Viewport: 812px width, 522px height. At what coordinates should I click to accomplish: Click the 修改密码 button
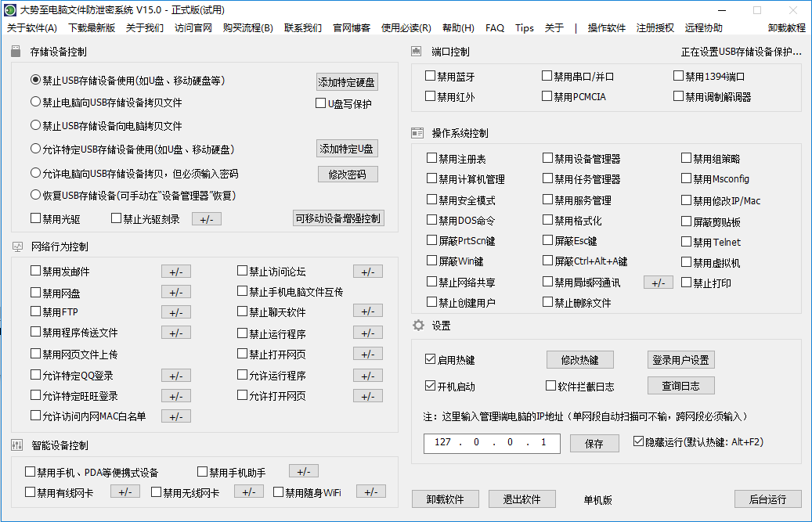point(347,175)
